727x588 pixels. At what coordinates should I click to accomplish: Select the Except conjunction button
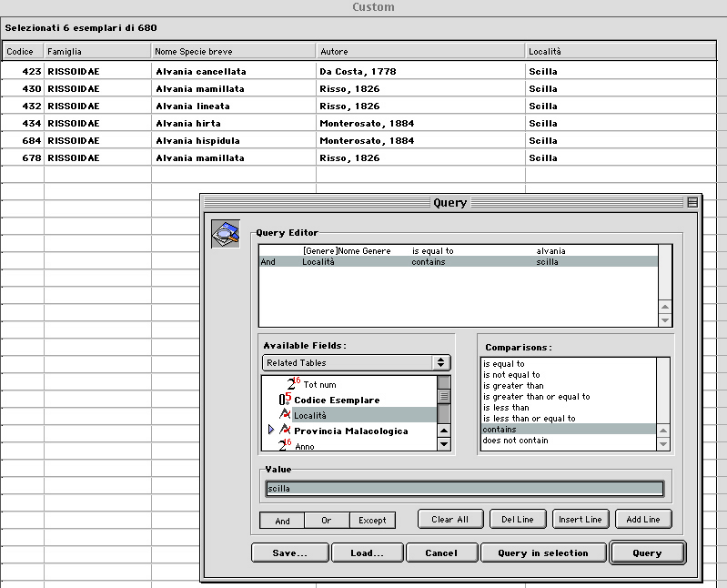372,521
